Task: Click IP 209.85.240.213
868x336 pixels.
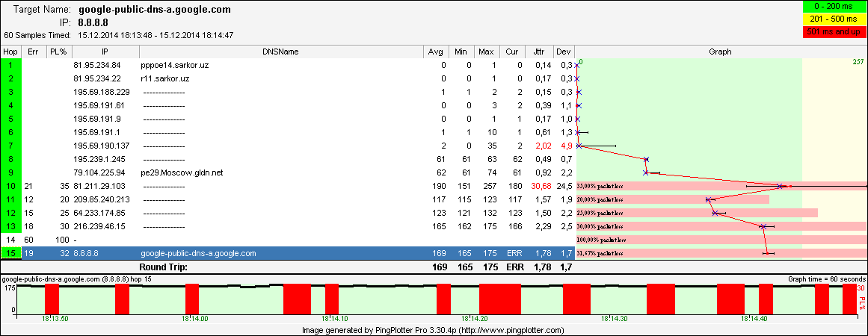Action: (102, 199)
